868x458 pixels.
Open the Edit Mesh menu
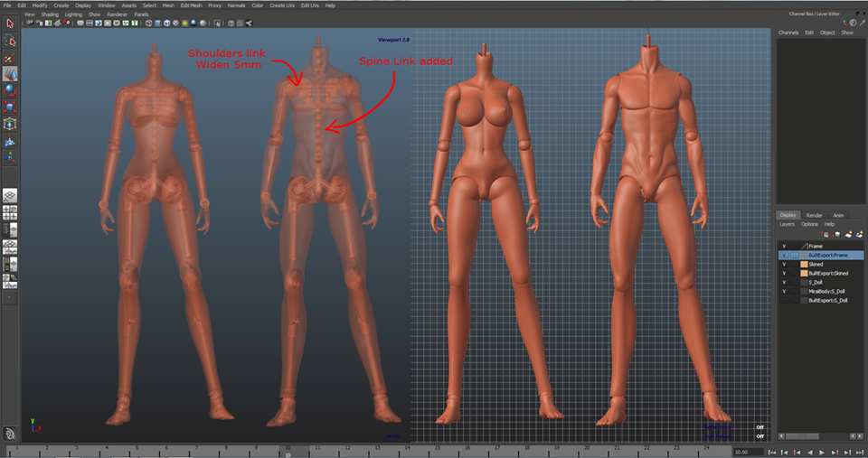(x=191, y=5)
